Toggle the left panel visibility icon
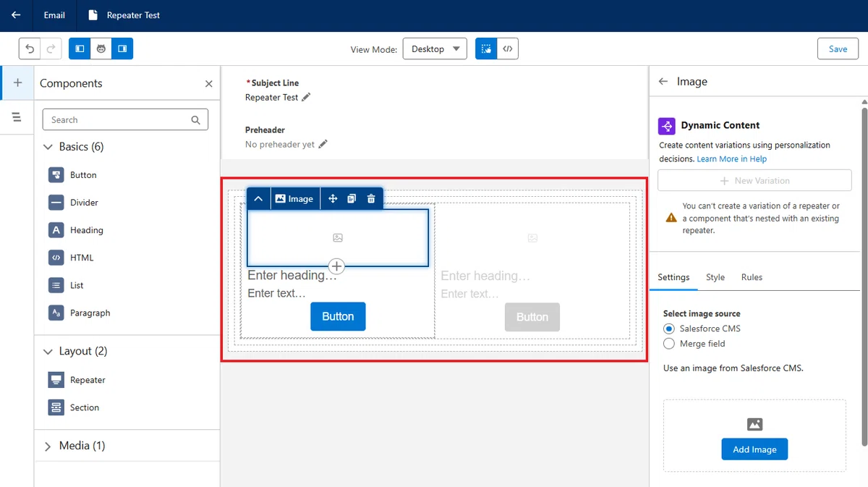868x487 pixels. click(x=80, y=48)
